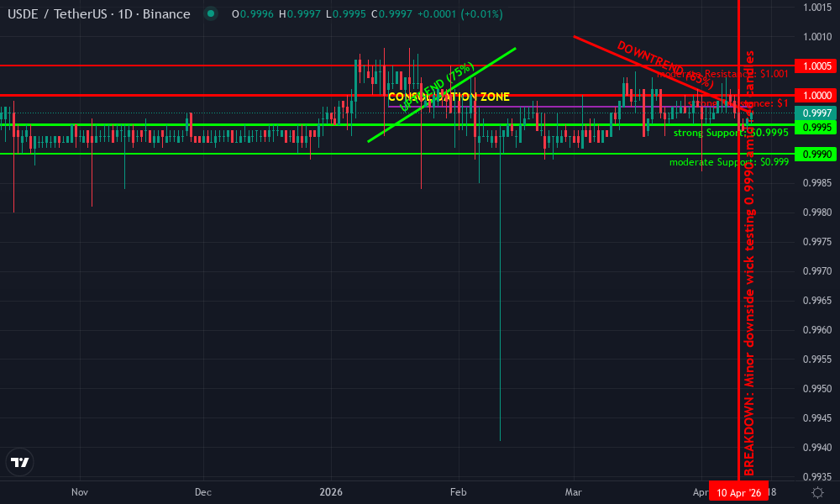Image resolution: width=840 pixels, height=504 pixels.
Task: Click the close value C0.9997 in header
Action: [392, 14]
